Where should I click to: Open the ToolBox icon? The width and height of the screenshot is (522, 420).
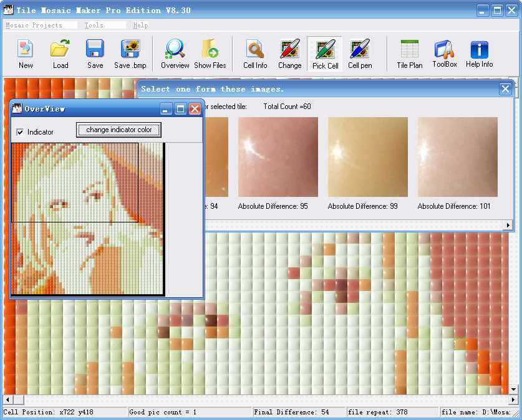[444, 50]
